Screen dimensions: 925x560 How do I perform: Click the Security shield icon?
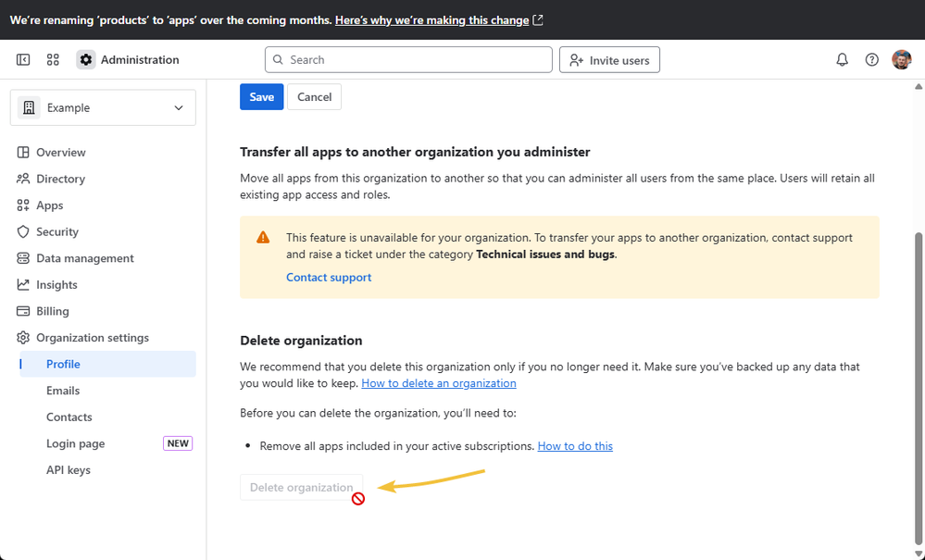pos(24,232)
